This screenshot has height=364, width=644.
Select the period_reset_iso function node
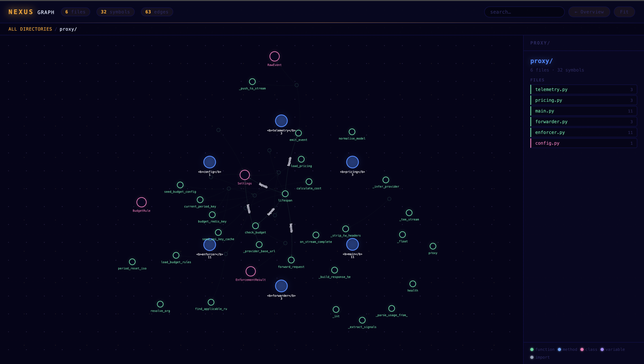pyautogui.click(x=132, y=262)
